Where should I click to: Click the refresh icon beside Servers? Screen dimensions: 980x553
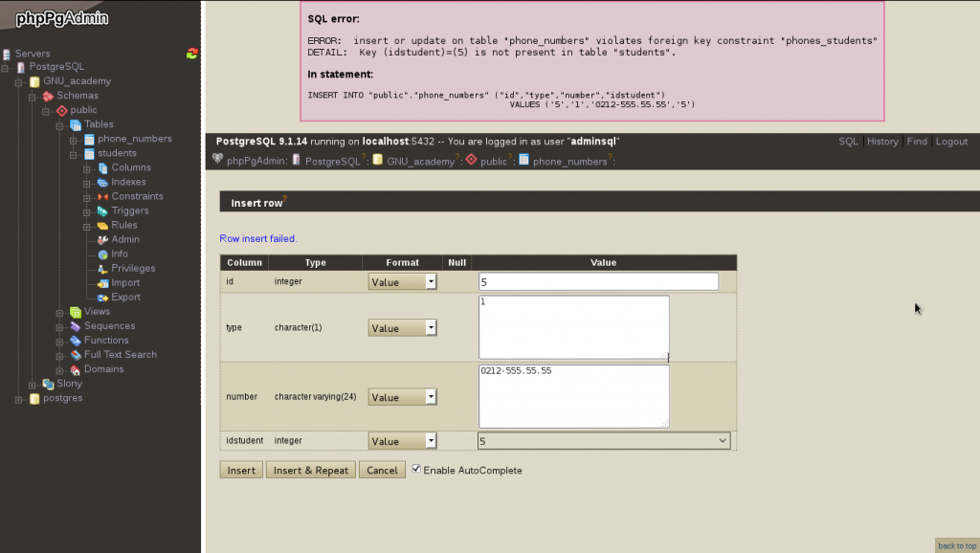(192, 54)
